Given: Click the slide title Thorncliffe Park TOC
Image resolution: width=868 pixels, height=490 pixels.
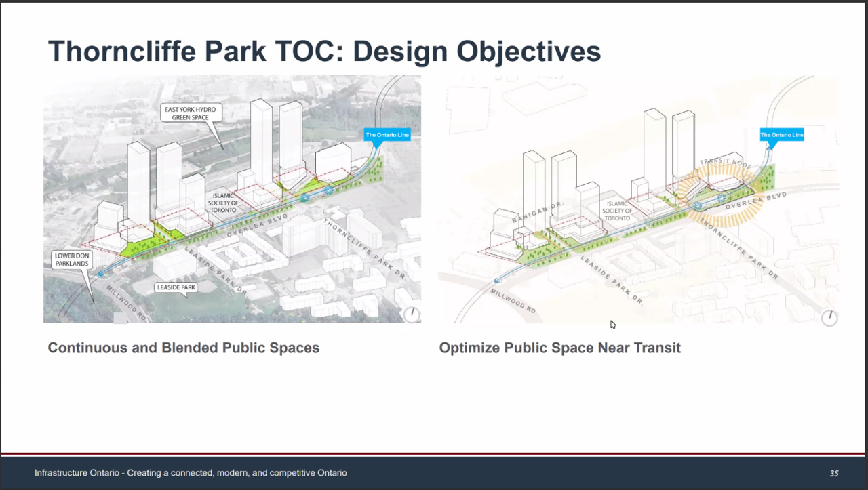Looking at the screenshot, I should pos(324,52).
